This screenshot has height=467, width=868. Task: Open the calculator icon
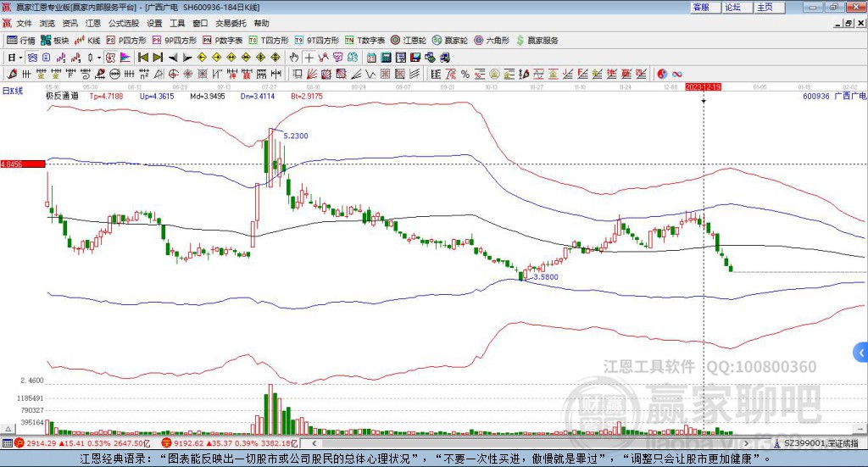(387, 58)
